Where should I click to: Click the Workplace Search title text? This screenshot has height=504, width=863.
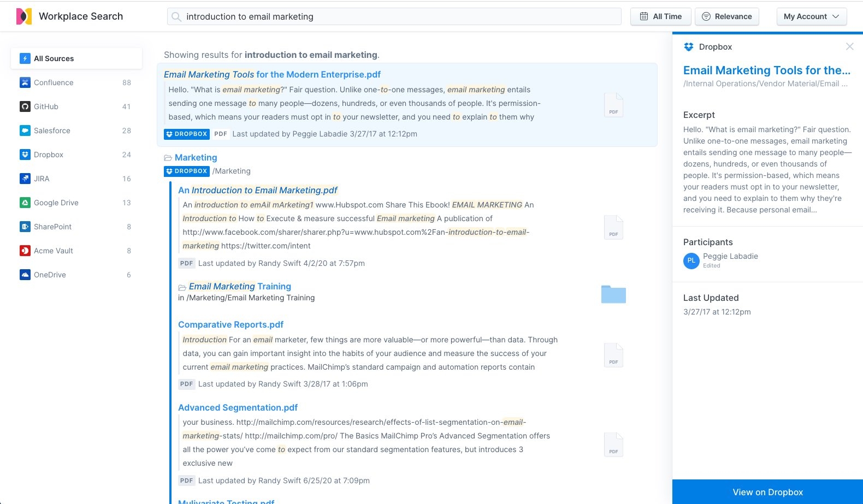(x=81, y=16)
